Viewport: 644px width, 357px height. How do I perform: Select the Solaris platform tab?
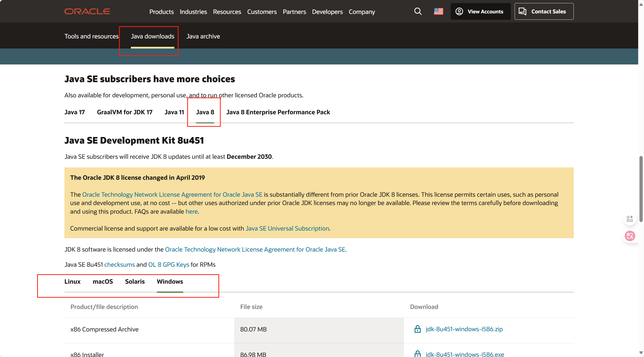[135, 281]
